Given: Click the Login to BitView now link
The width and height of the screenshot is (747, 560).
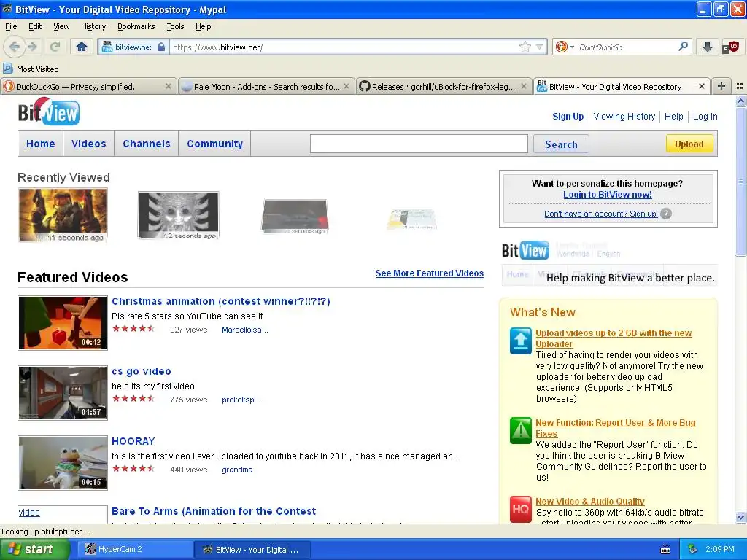Looking at the screenshot, I should 608,194.
